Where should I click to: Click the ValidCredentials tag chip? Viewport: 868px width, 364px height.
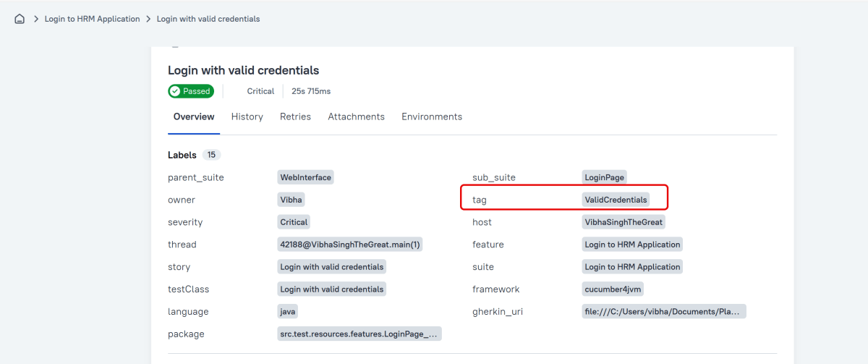(616, 200)
